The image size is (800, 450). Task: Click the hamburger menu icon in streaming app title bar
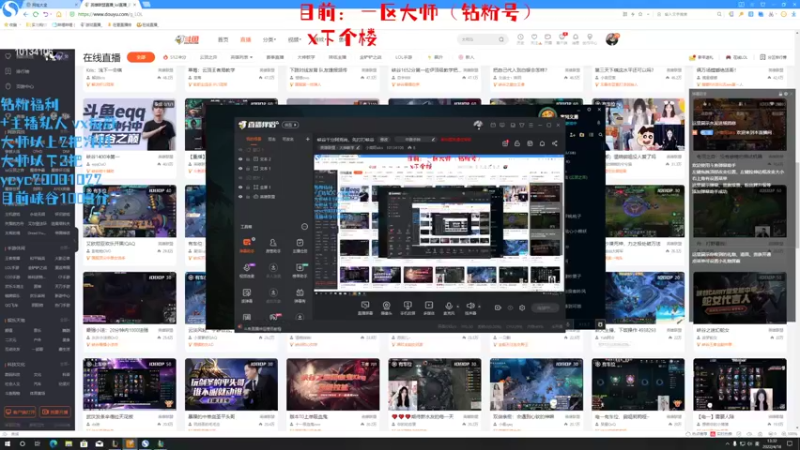(531, 125)
